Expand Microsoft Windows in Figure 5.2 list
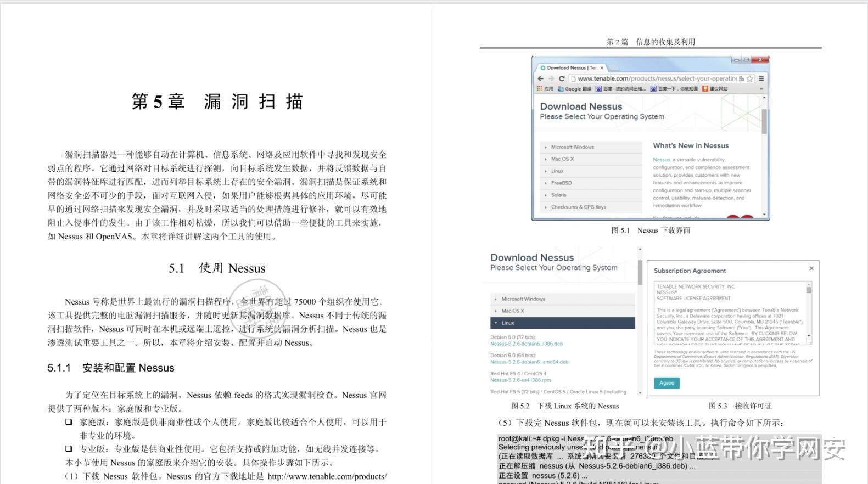This screenshot has width=868, height=484. pos(563,299)
